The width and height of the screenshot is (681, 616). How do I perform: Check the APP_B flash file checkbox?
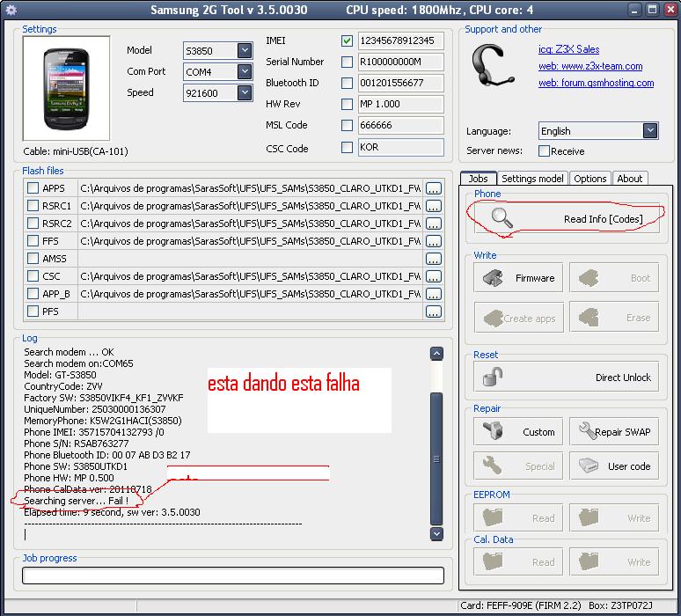coord(33,294)
